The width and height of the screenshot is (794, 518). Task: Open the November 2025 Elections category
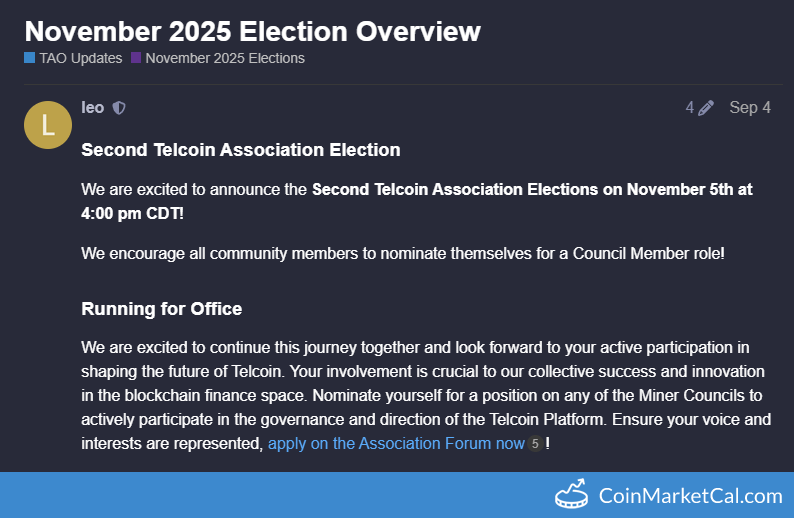(x=225, y=58)
